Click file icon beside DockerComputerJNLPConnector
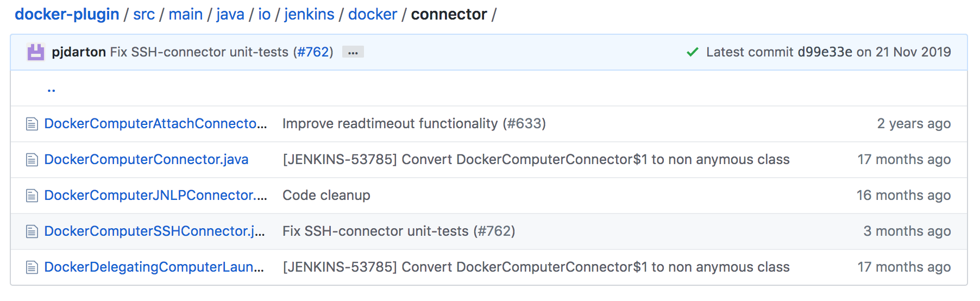980x301 pixels. (x=32, y=196)
